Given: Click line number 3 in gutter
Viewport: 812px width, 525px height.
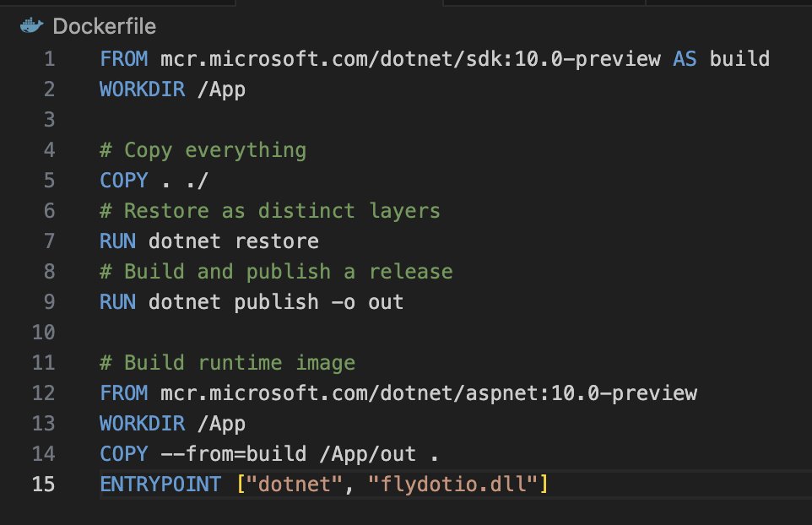Looking at the screenshot, I should click(49, 120).
